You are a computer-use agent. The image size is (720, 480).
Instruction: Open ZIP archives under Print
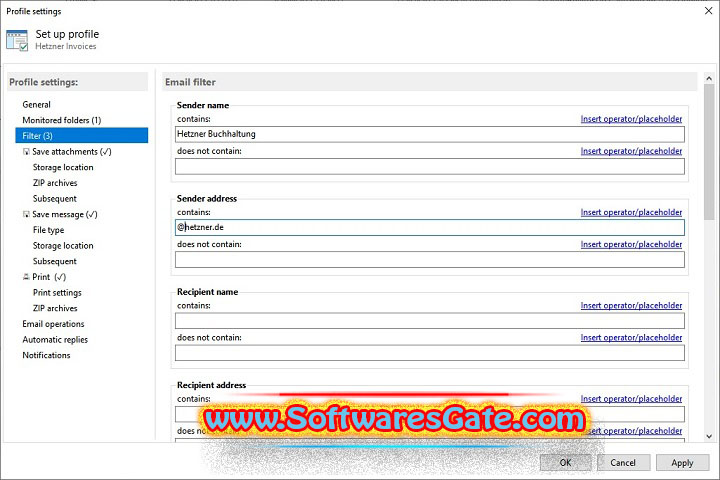pyautogui.click(x=55, y=308)
